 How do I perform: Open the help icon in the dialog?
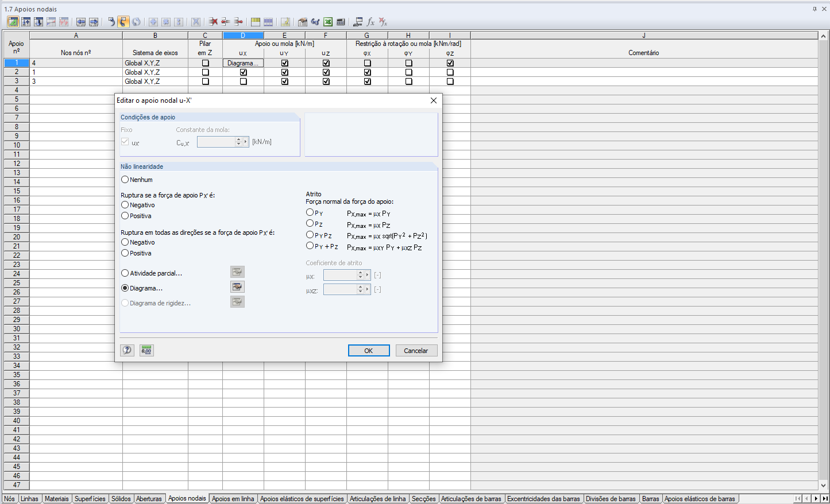pyautogui.click(x=128, y=350)
